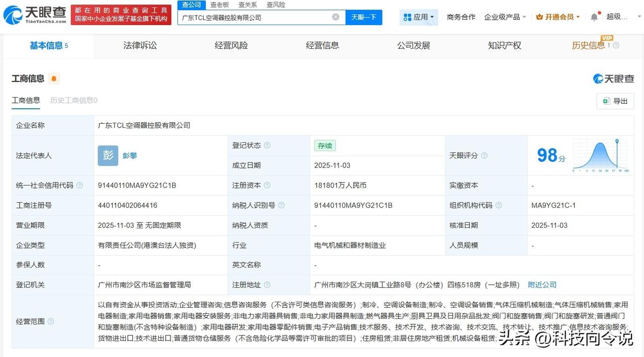Image resolution: width=644 pixels, height=357 pixels.
Task: Select the 查关系 search tab
Action: (x=248, y=5)
